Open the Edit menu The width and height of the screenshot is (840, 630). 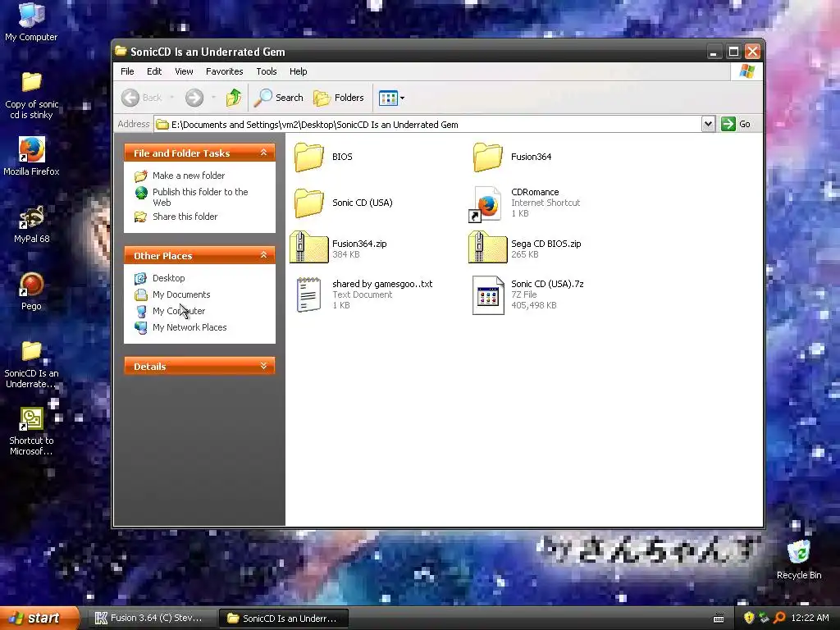(x=154, y=71)
